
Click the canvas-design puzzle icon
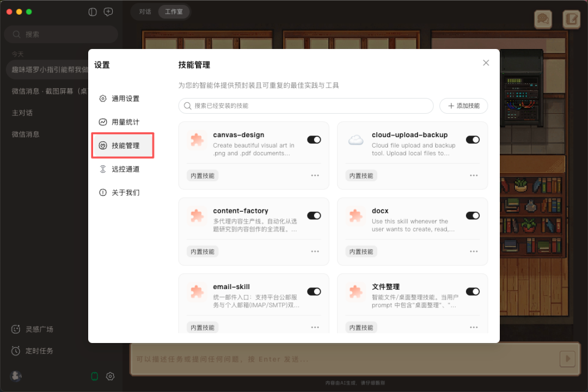click(197, 140)
